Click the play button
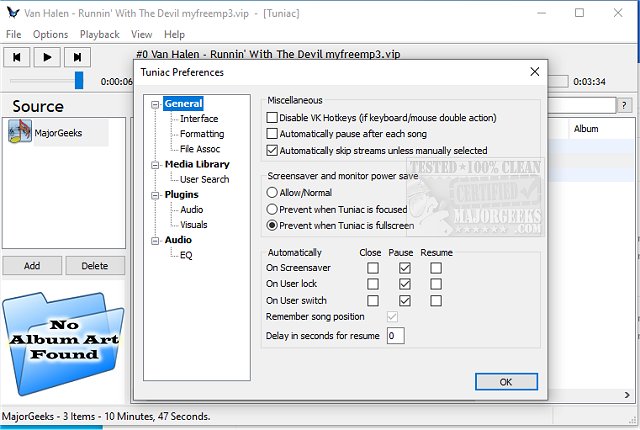This screenshot has height=430, width=640. coord(47,57)
